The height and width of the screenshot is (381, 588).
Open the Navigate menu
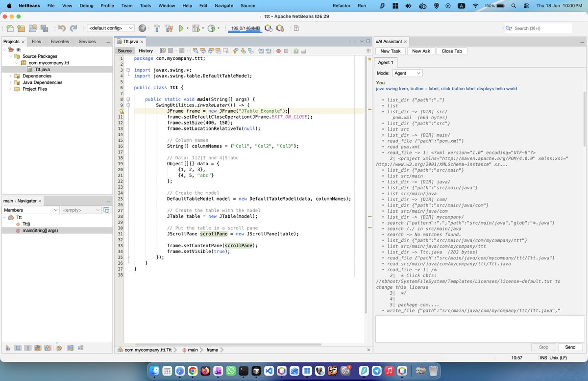pos(224,5)
